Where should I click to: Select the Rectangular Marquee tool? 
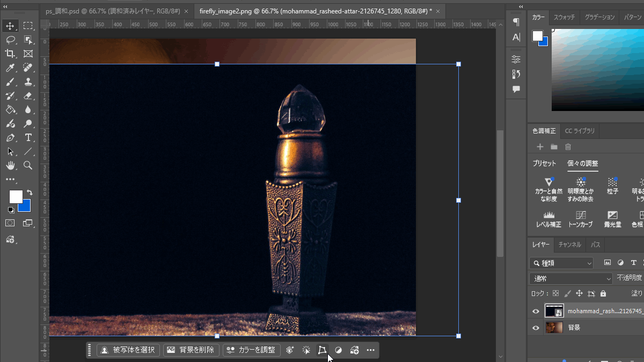coord(28,26)
